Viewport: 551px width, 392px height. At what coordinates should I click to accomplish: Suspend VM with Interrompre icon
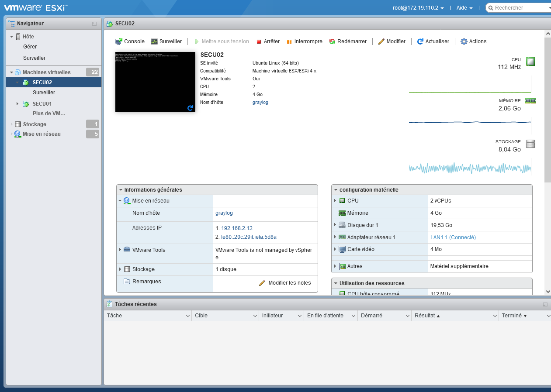click(x=289, y=41)
